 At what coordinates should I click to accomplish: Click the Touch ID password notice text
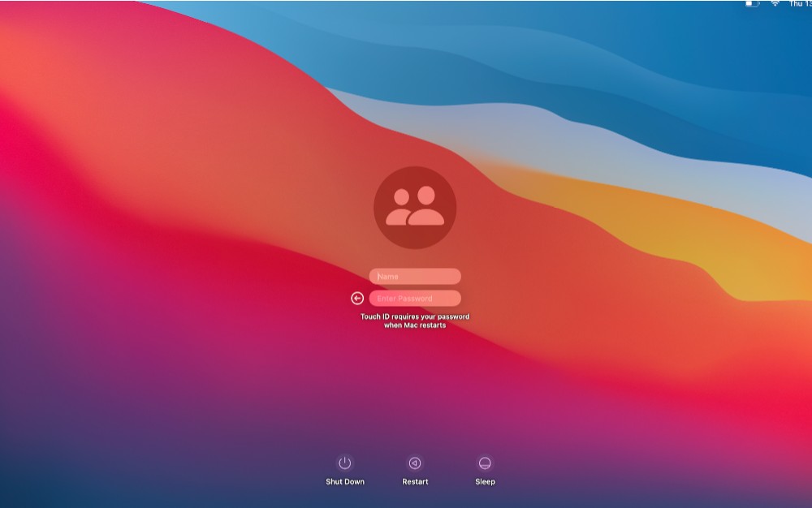(415, 321)
